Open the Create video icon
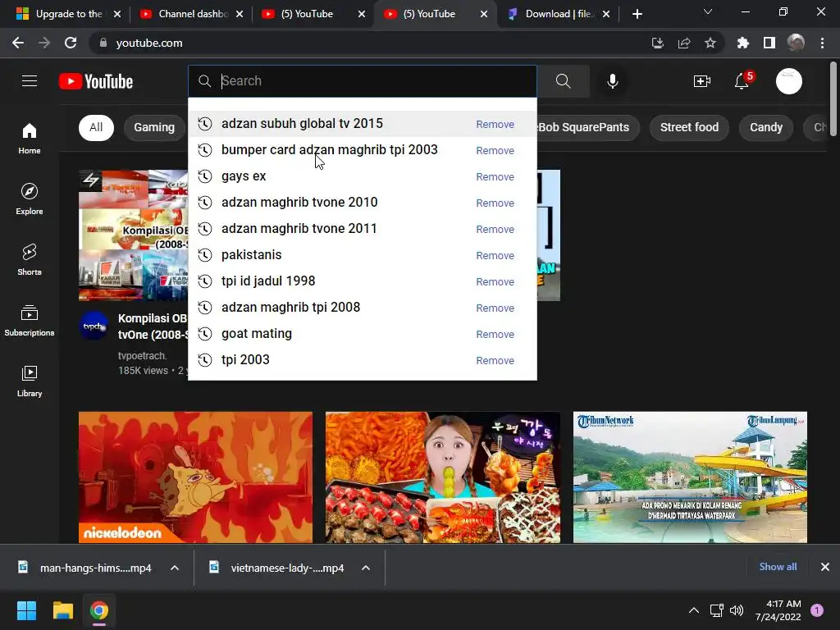This screenshot has width=840, height=630. coord(702,81)
